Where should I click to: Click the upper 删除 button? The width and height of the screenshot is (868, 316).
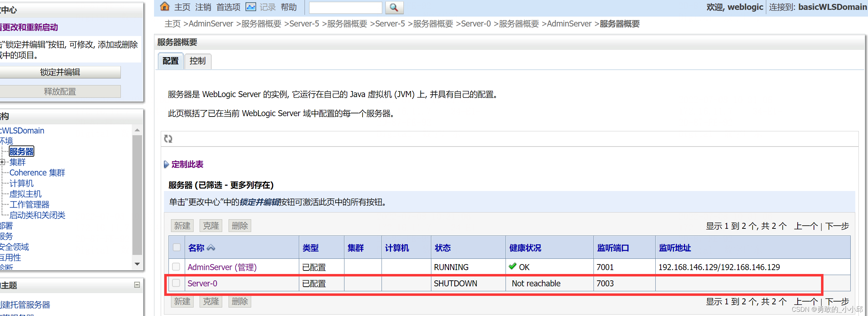240,226
